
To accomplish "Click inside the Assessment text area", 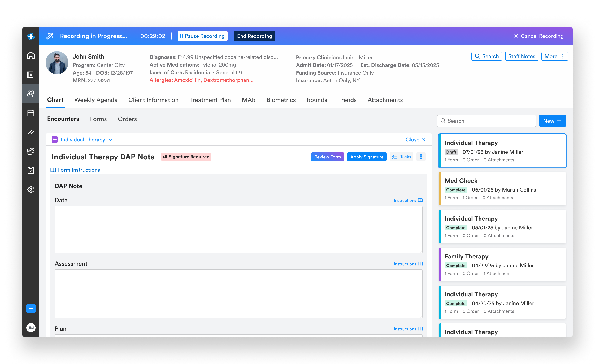I will point(238,293).
